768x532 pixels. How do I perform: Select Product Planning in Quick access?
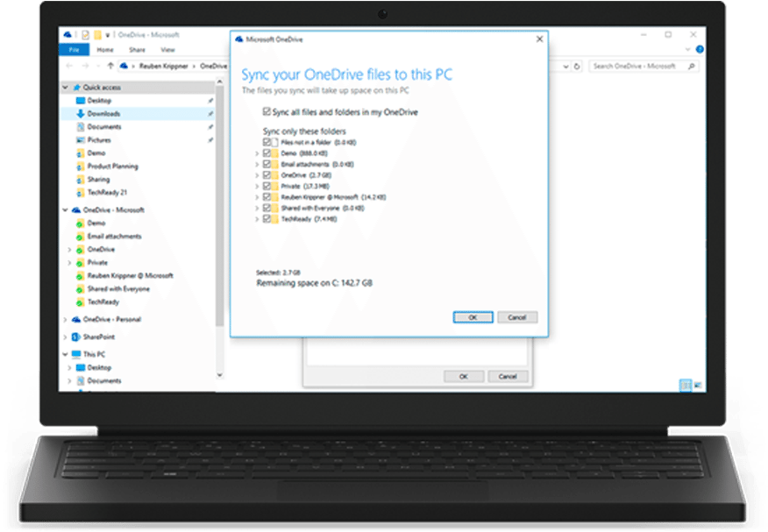tap(112, 167)
